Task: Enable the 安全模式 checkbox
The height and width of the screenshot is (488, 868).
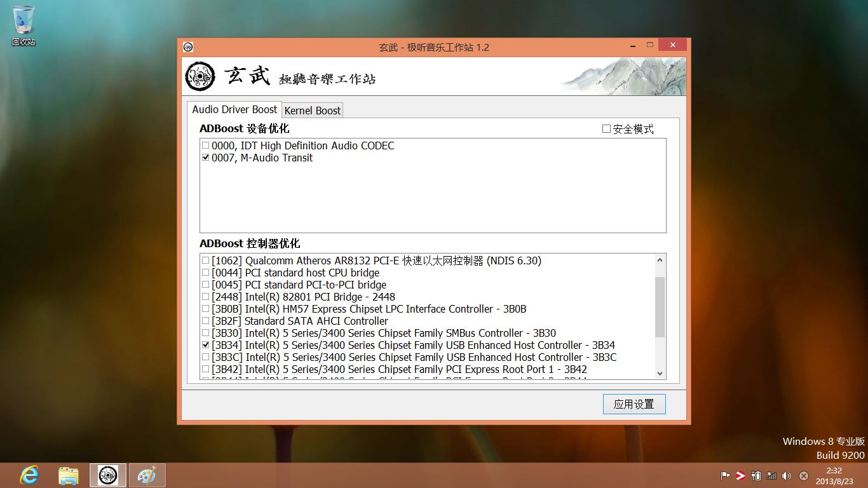Action: [x=606, y=129]
